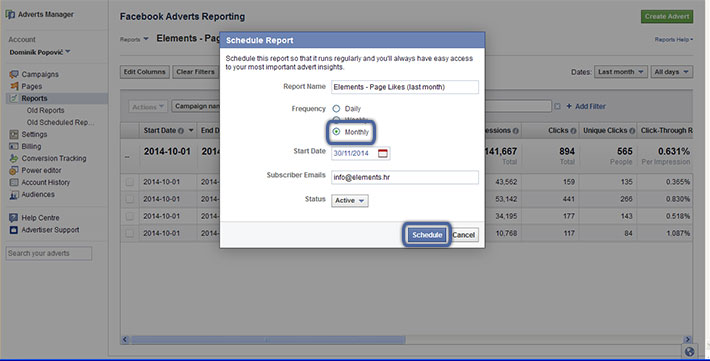Click the Adverts Manager logo icon
710x361 pixels.
10,14
